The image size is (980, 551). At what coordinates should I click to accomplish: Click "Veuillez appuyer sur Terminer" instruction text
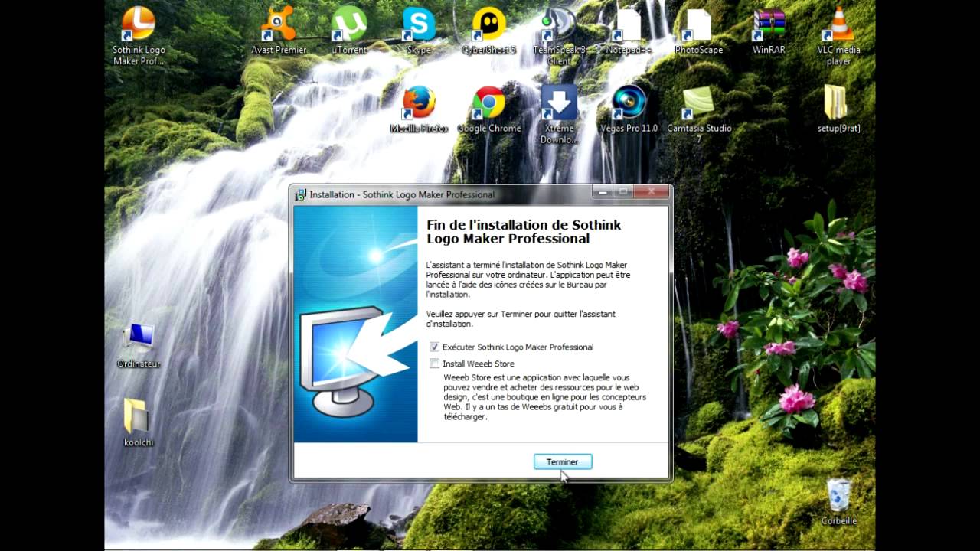(521, 319)
